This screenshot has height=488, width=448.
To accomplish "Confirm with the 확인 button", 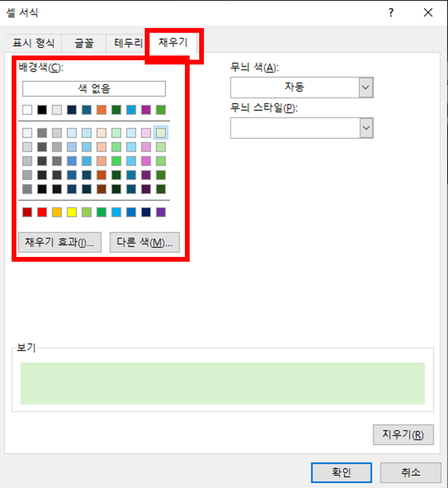I will 341,473.
